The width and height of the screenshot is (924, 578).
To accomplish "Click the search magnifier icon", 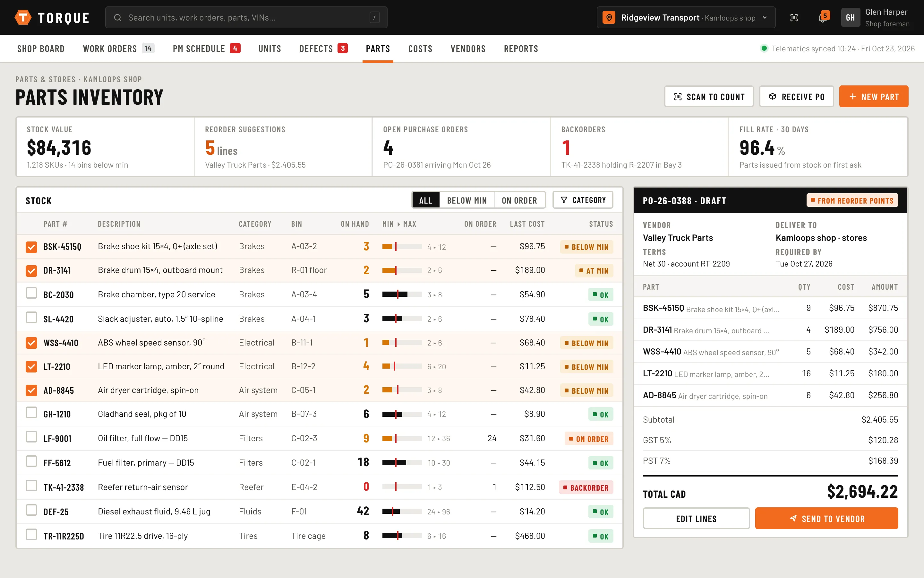I will click(118, 18).
